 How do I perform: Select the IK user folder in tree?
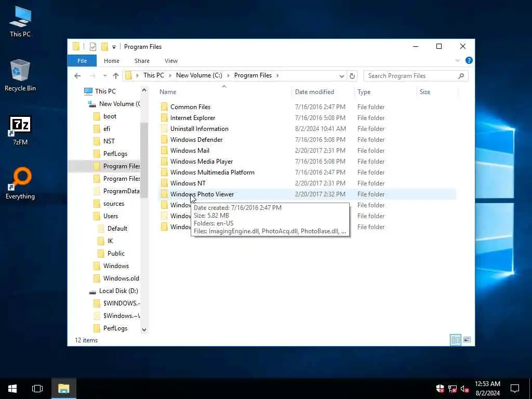coord(110,241)
